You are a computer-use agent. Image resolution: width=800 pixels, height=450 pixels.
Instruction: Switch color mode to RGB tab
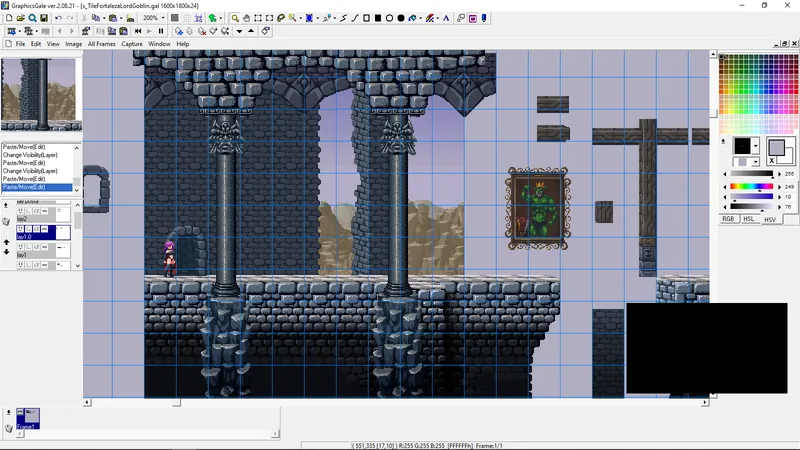728,219
